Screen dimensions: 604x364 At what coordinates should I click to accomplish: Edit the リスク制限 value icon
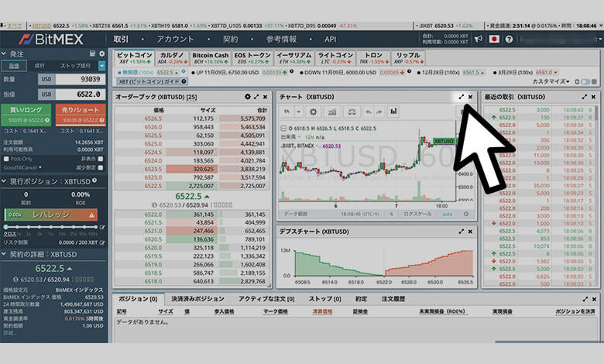tap(102, 242)
